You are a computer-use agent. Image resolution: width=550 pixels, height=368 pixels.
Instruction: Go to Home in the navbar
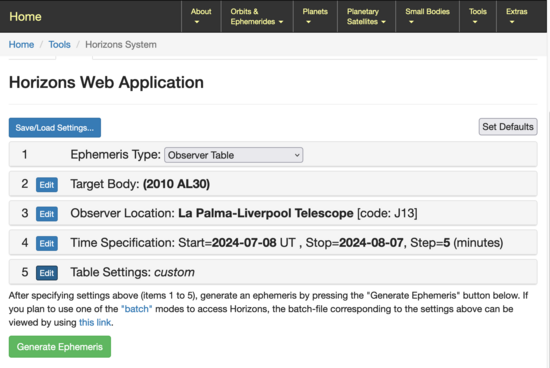pos(25,16)
